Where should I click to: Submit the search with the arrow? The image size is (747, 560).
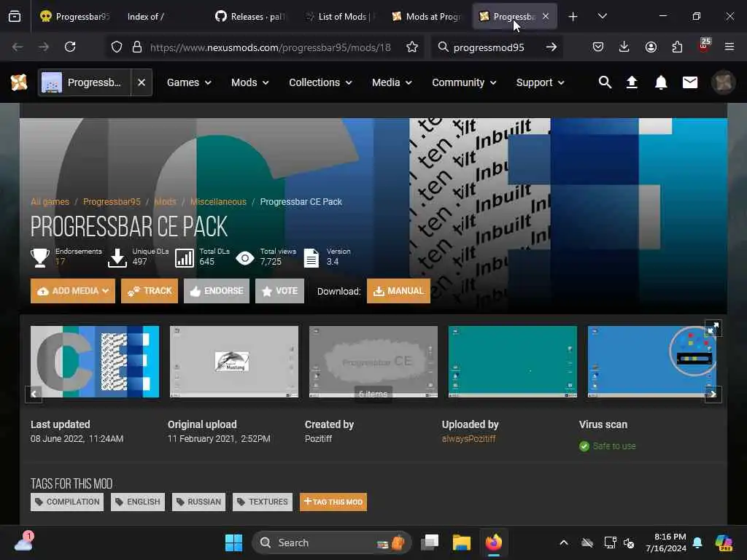551,47
